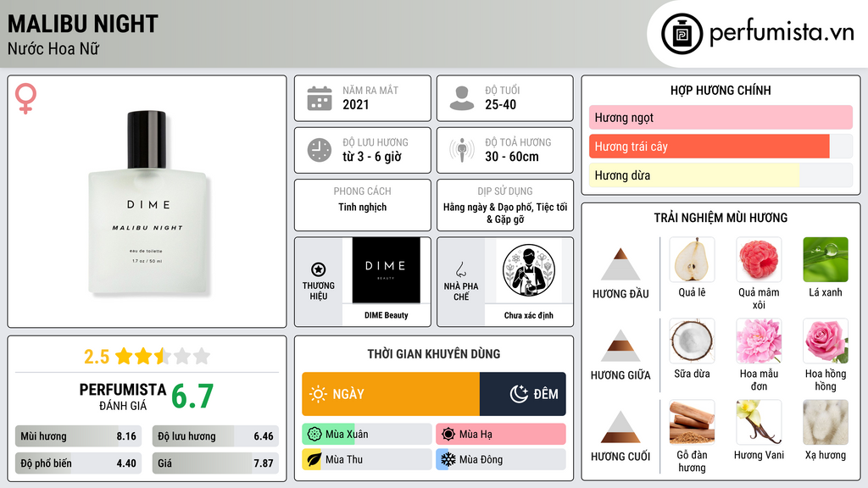
Task: Click the Giá 7.87 score bar
Action: click(215, 463)
